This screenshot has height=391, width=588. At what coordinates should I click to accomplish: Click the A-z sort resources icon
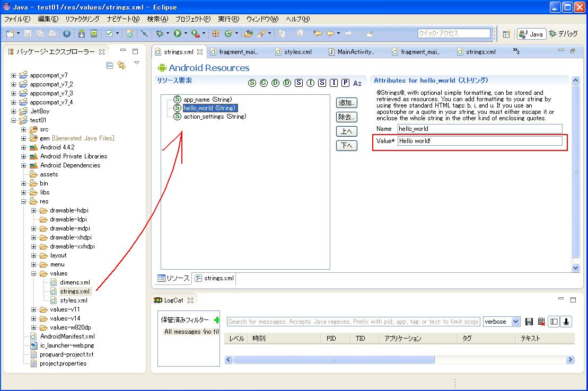click(357, 83)
